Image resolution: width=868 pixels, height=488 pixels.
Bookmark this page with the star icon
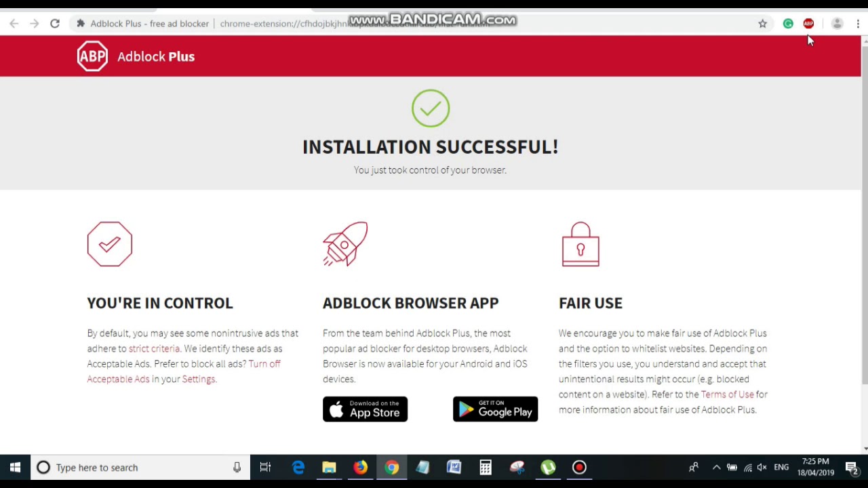coord(763,24)
